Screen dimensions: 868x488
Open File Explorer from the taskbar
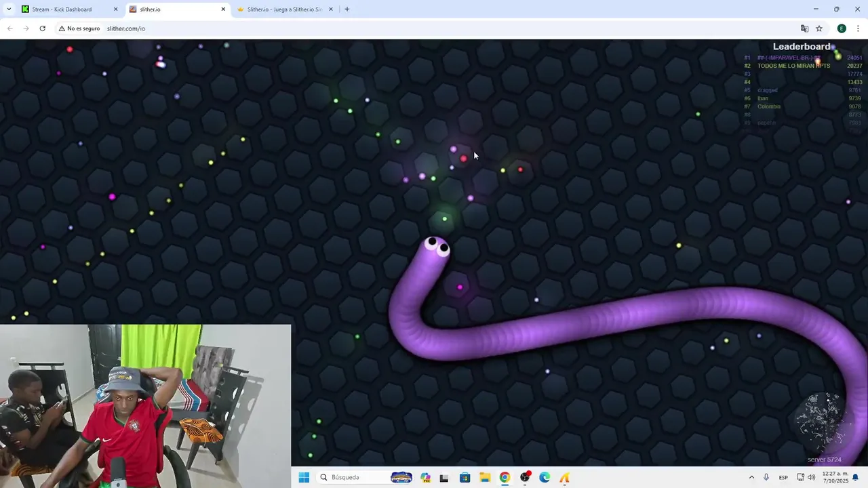pyautogui.click(x=485, y=477)
